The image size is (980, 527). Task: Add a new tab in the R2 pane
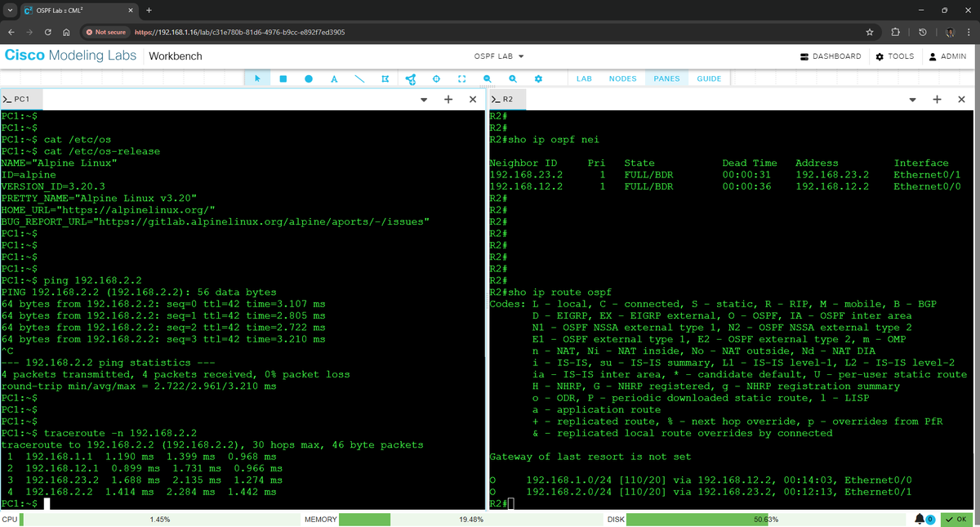938,99
